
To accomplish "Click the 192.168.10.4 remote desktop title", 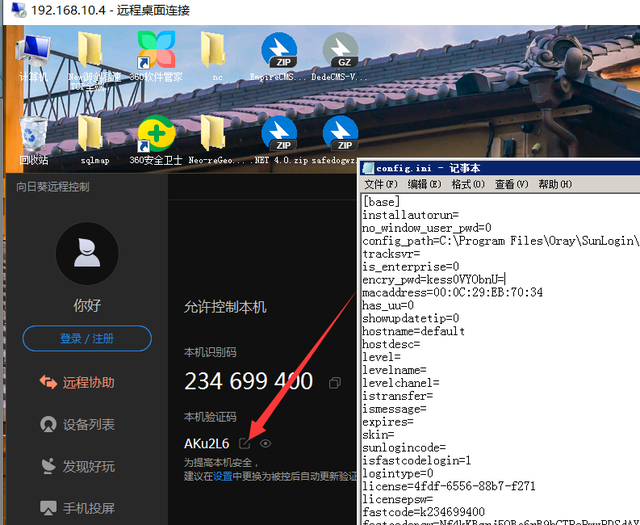I will [110, 10].
